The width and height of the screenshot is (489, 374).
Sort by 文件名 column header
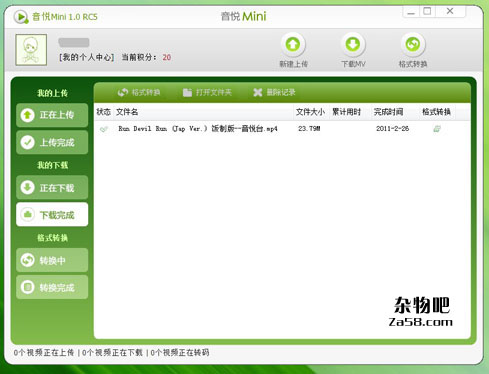point(127,112)
